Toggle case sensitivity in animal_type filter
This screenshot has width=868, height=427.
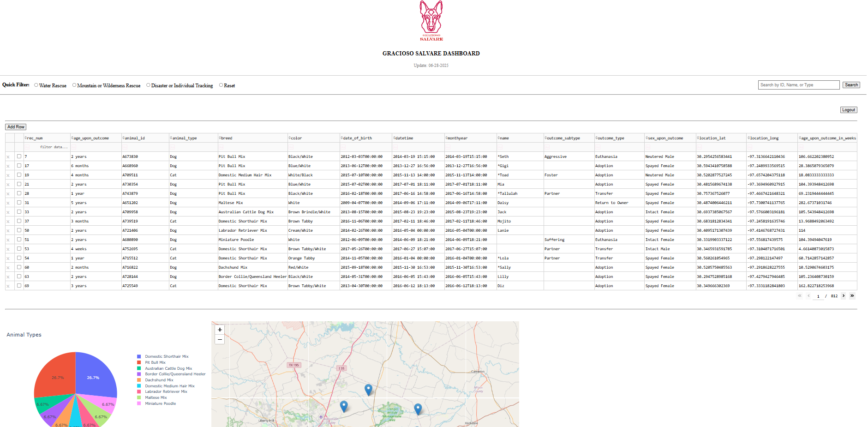173,147
